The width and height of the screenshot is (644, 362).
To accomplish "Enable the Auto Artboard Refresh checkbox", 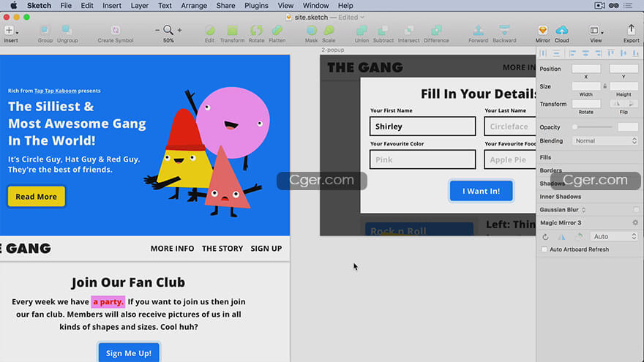I will point(544,250).
